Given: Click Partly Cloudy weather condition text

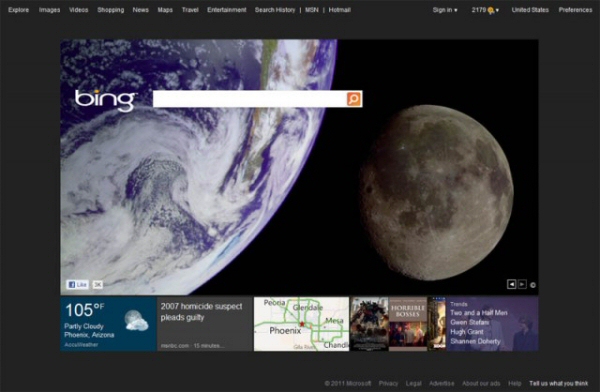Looking at the screenshot, I should pos(84,326).
